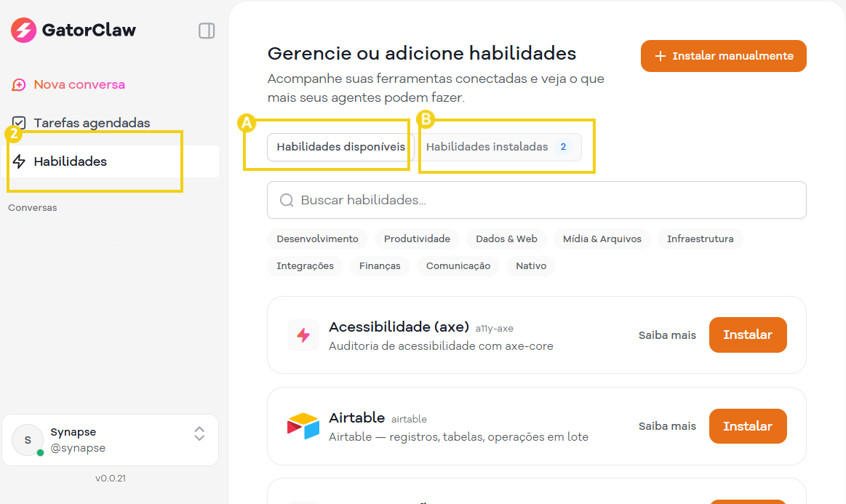This screenshot has width=846, height=504.
Task: Install the Airtable skill
Action: pos(748,426)
